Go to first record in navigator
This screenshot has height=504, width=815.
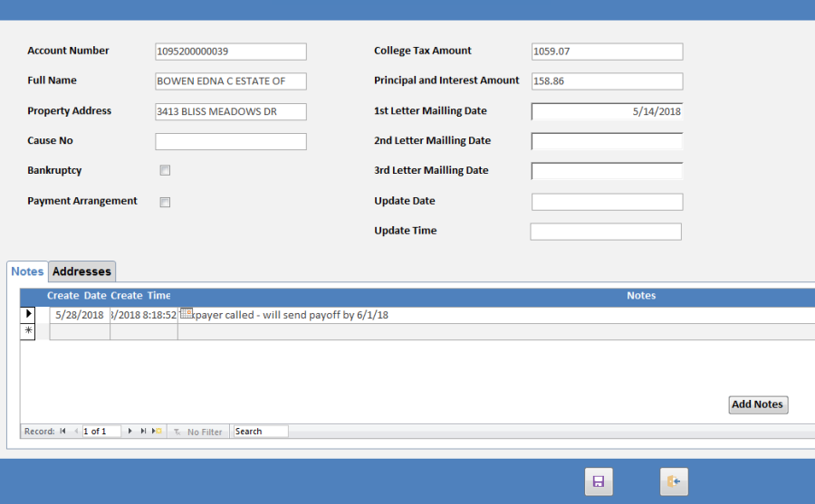(62, 432)
